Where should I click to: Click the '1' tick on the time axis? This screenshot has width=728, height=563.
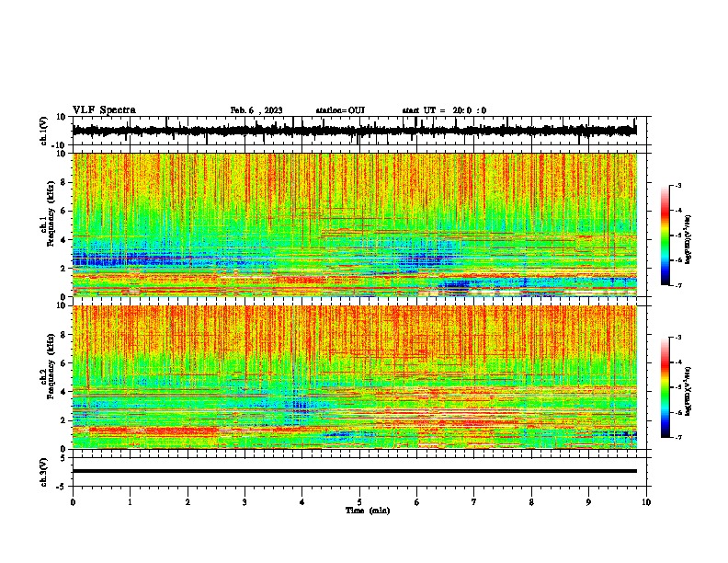130,502
